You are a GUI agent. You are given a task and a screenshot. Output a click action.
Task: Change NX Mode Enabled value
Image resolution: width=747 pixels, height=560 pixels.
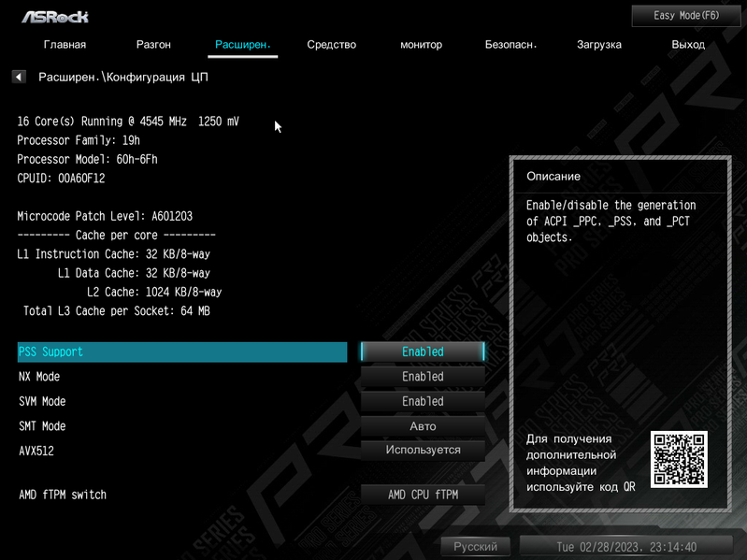pyautogui.click(x=423, y=376)
